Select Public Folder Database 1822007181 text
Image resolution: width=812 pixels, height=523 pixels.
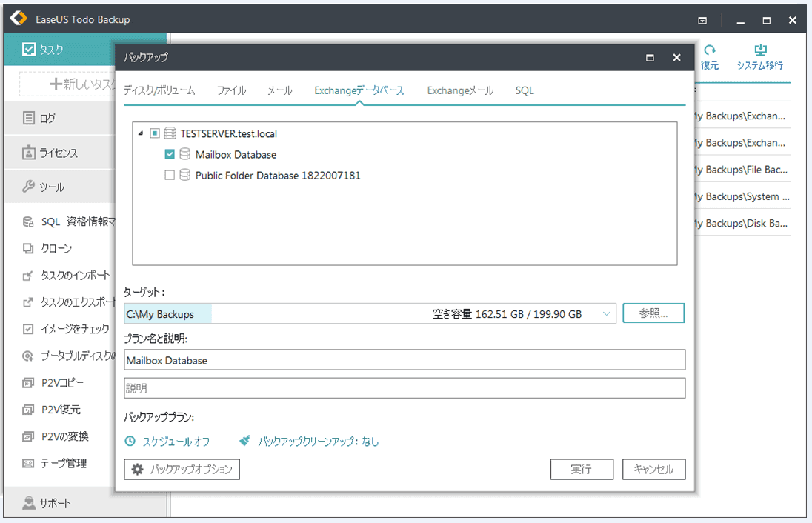pos(278,176)
